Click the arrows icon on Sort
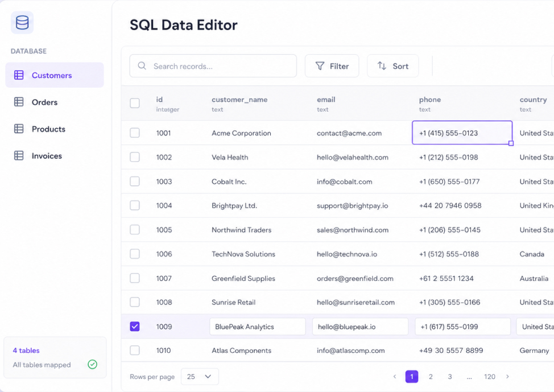The width and height of the screenshot is (554, 392). coord(382,66)
